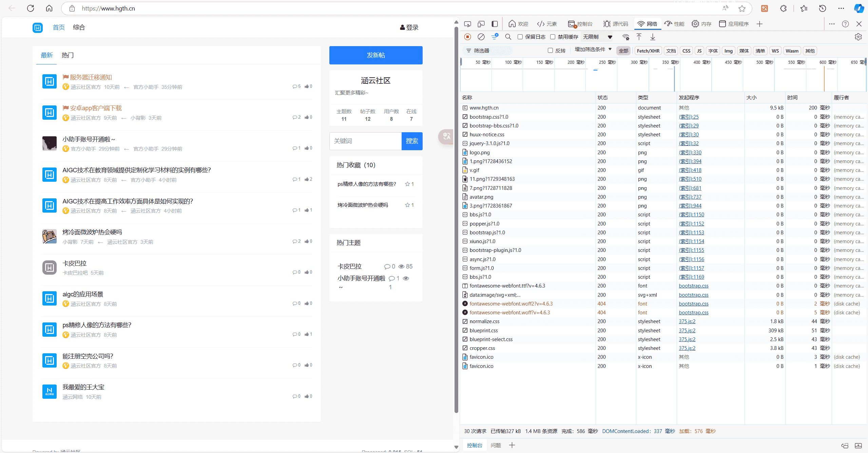Image resolution: width=868 pixels, height=453 pixels.
Task: Click the page vertical scrollbar thumb
Action: pyautogui.click(x=456, y=220)
